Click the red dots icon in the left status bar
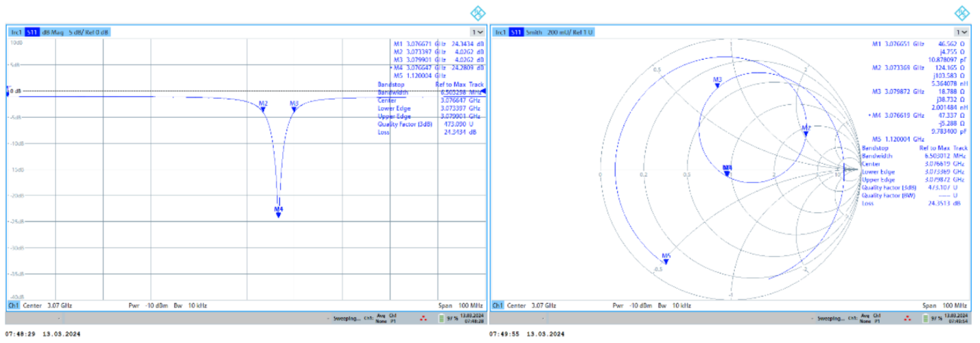980x343 pixels. pos(422,320)
